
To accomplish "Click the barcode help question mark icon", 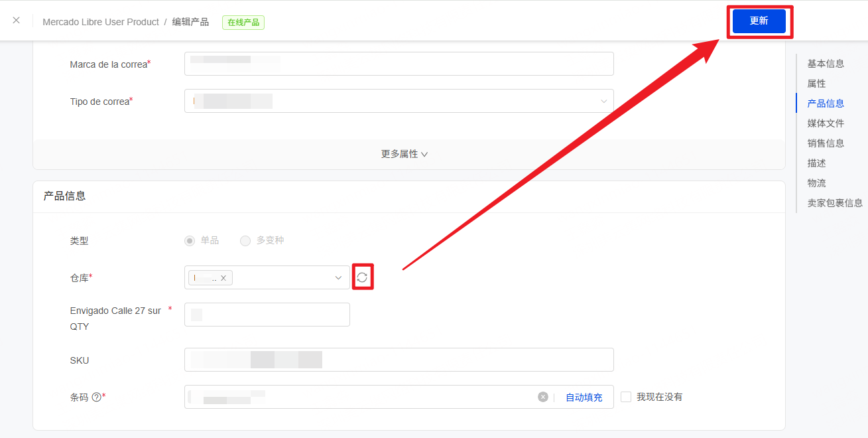I will [x=96, y=398].
